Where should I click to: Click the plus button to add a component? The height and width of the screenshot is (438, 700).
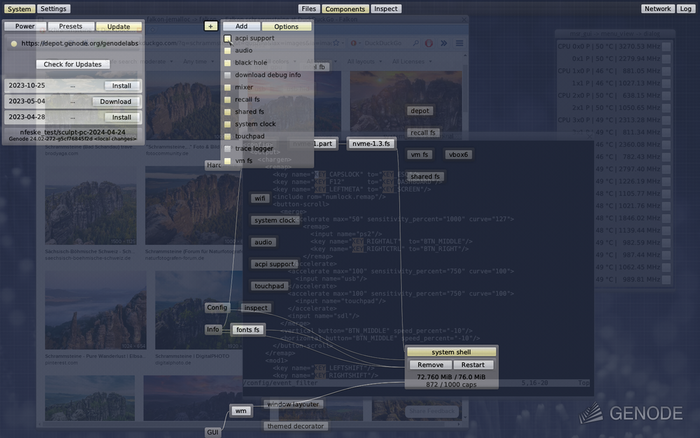210,26
